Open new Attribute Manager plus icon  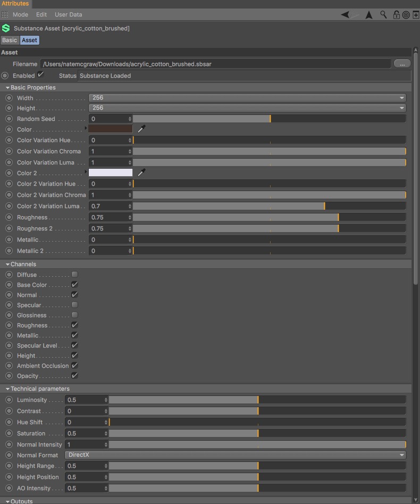(416, 15)
